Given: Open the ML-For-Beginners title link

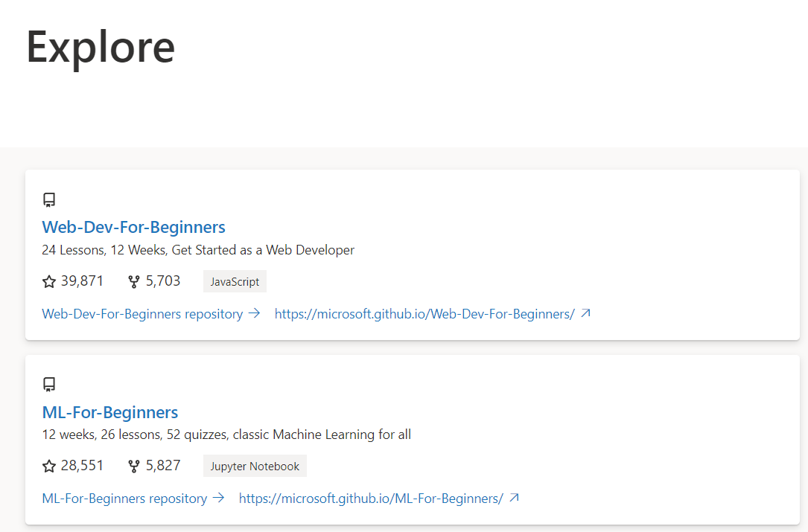Looking at the screenshot, I should pos(109,412).
